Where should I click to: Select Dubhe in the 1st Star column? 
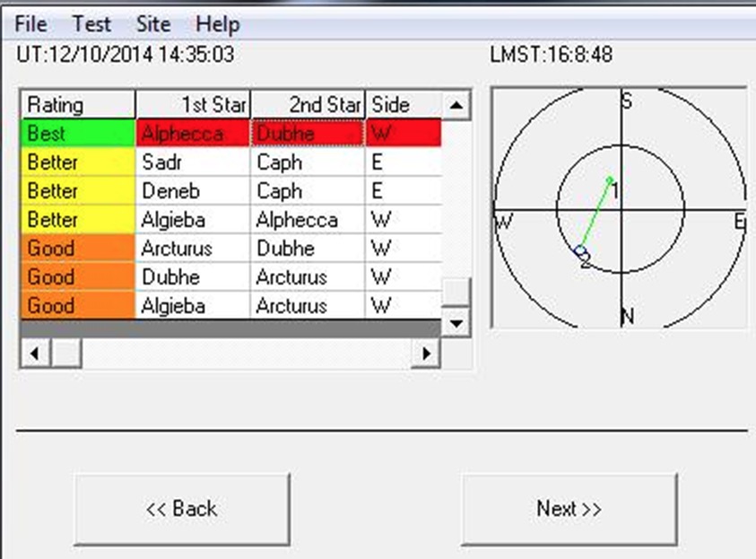(x=194, y=277)
